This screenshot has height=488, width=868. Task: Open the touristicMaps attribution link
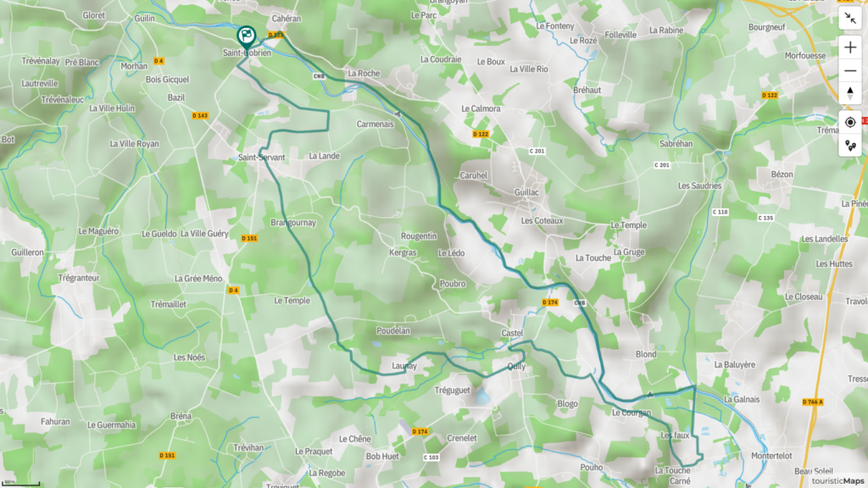(x=837, y=481)
